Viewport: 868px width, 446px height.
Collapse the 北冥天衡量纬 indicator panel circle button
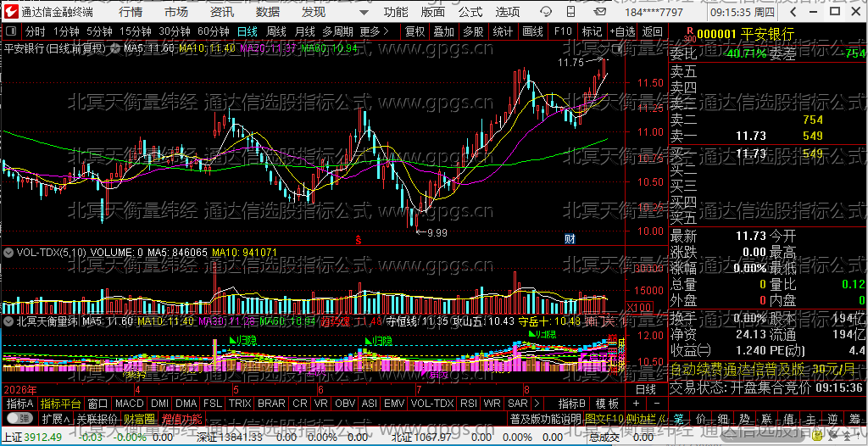pyautogui.click(x=8, y=321)
